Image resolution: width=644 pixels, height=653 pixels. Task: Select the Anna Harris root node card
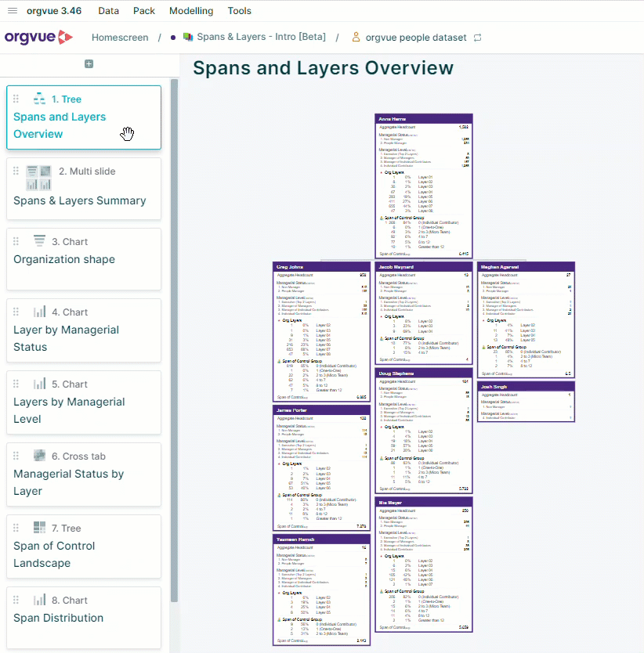click(x=424, y=186)
